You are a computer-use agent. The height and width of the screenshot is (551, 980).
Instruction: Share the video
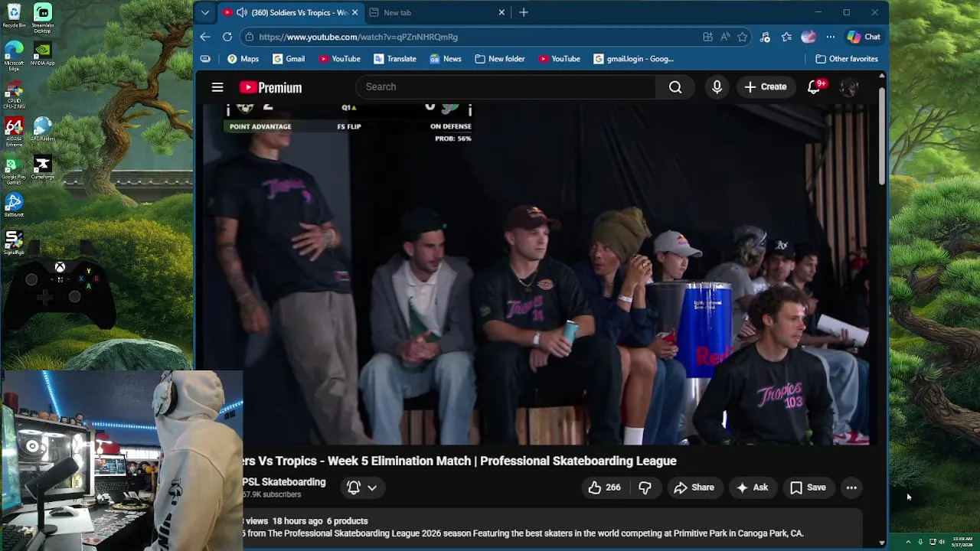694,487
